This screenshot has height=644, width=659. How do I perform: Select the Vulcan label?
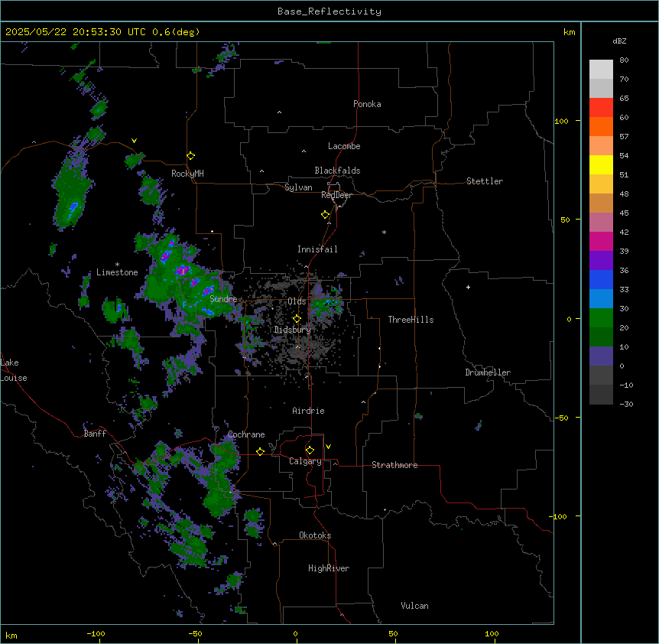(x=414, y=606)
